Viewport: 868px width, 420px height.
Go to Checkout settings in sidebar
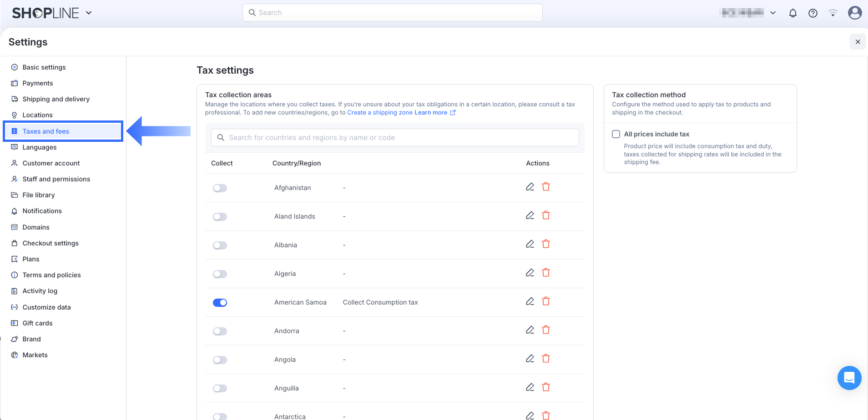click(x=50, y=243)
